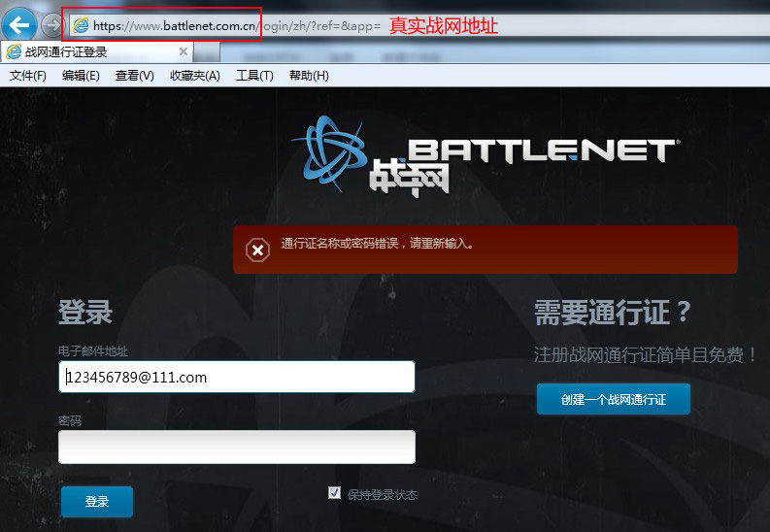Open the 文件(F) menu
The height and width of the screenshot is (532, 770).
click(x=27, y=76)
